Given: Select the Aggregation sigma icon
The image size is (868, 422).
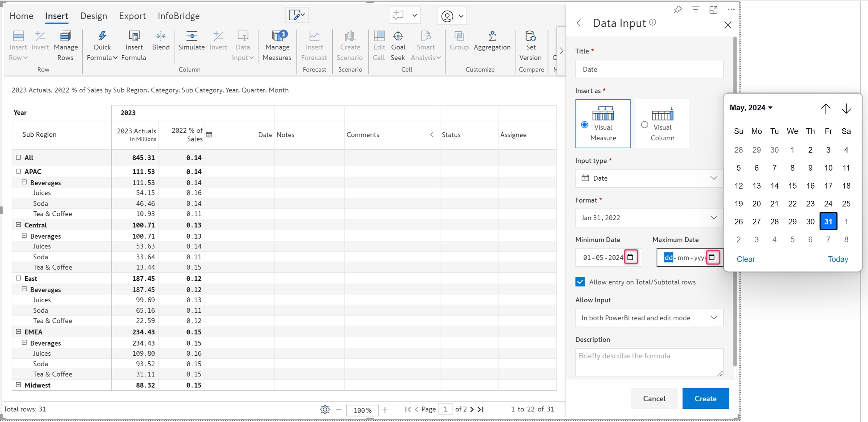Looking at the screenshot, I should click(492, 36).
